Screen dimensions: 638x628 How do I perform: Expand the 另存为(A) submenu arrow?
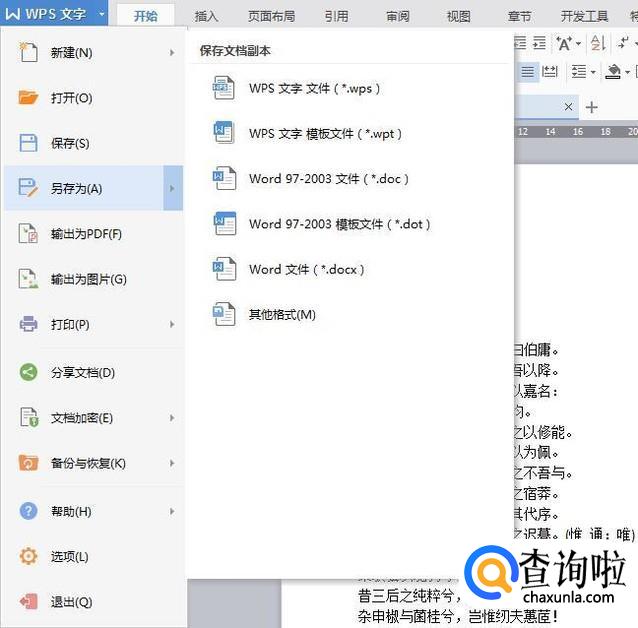173,188
